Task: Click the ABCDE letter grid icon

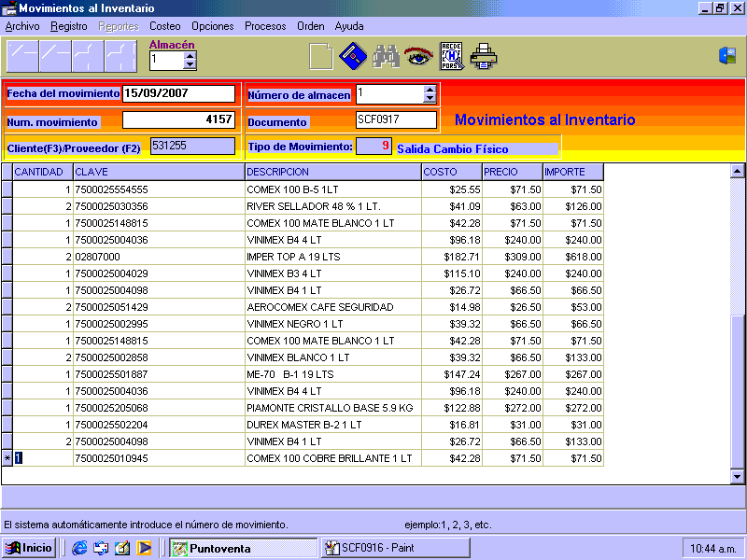Action: (x=451, y=57)
